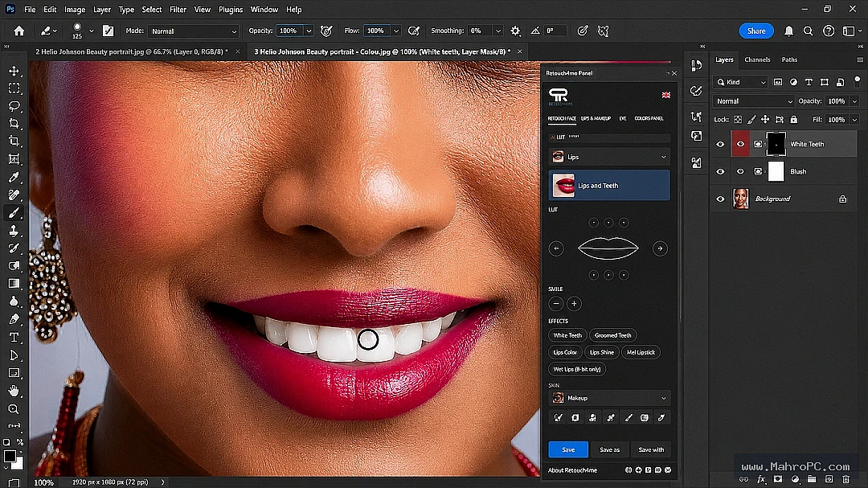This screenshot has height=488, width=868.
Task: Filter layers by type layers
Action: pyautogui.click(x=809, y=82)
